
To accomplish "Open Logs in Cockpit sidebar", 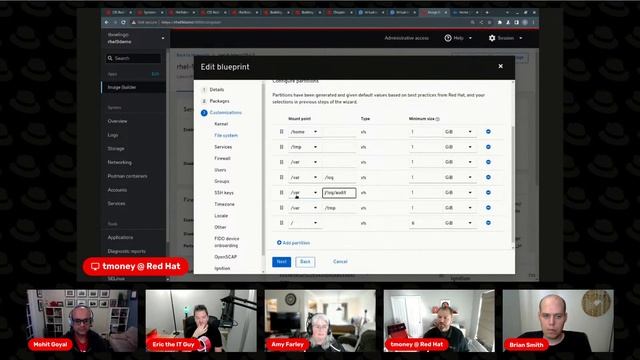I will 113,135.
